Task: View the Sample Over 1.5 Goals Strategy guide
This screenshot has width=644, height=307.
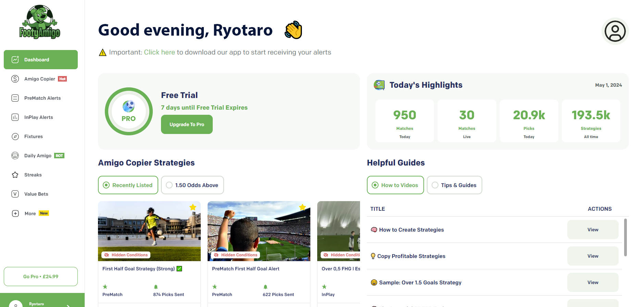Action: coord(593,282)
